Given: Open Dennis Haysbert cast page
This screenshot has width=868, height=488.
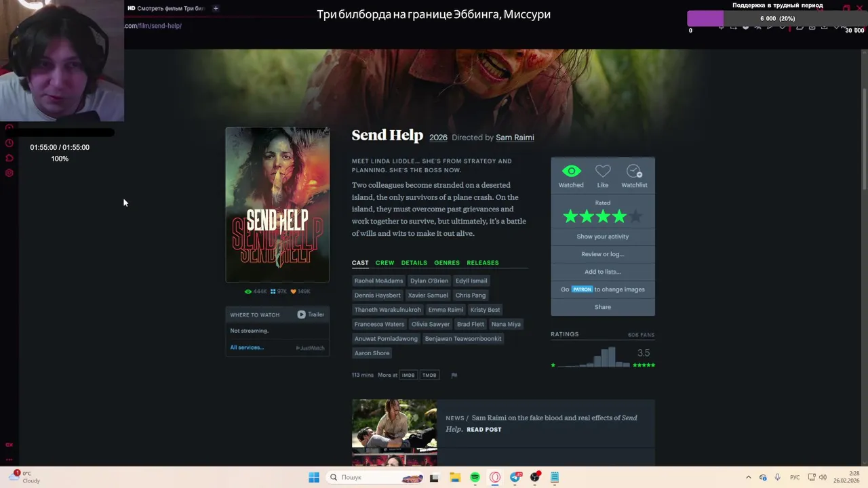Looking at the screenshot, I should pyautogui.click(x=378, y=296).
